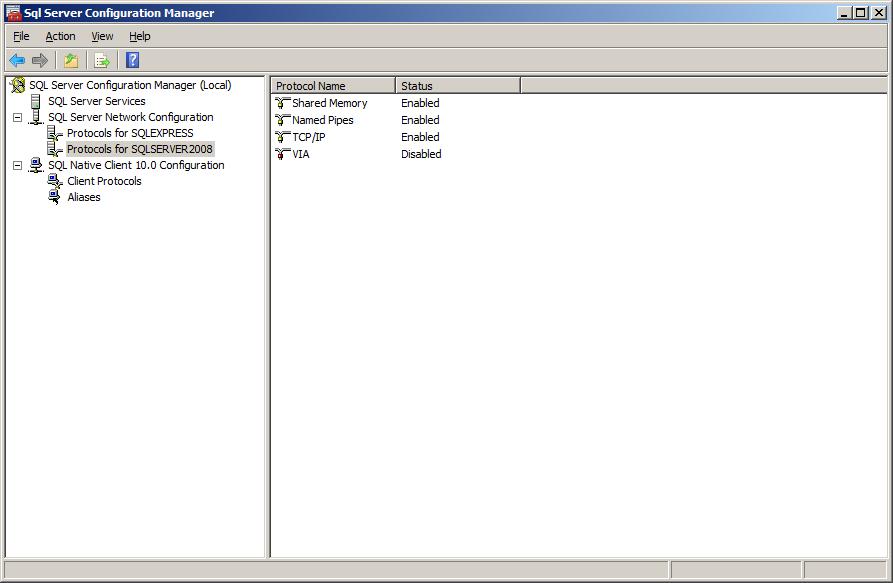Open the View menu
Image resolution: width=893 pixels, height=583 pixels.
pyautogui.click(x=103, y=36)
